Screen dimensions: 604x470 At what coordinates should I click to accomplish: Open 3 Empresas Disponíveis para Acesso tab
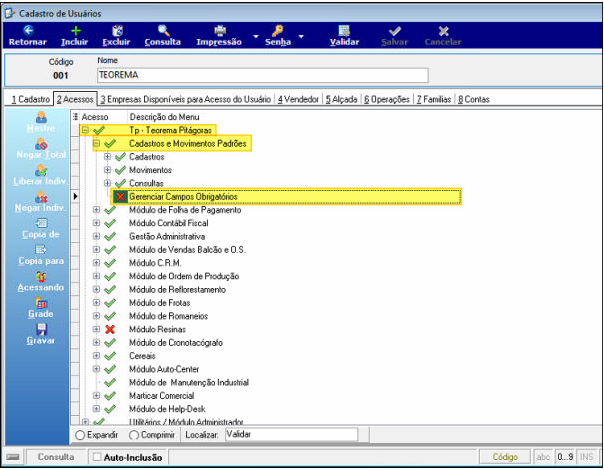click(186, 99)
